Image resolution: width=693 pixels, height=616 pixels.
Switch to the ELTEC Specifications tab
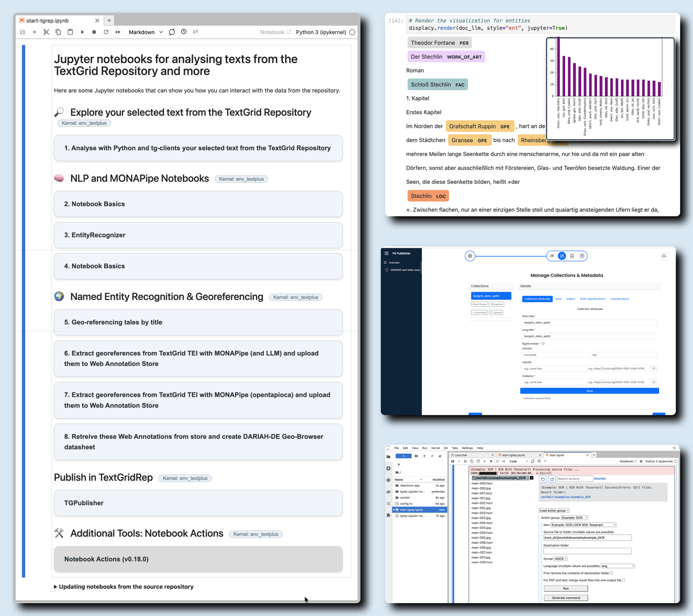592,299
